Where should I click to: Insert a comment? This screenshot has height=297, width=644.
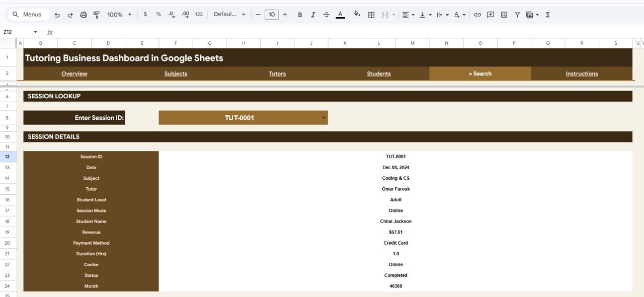point(491,15)
